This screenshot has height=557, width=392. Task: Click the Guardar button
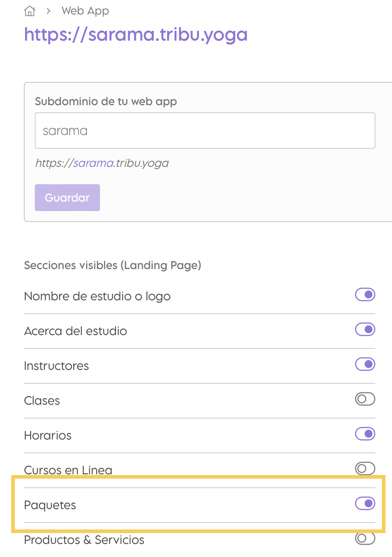(67, 198)
